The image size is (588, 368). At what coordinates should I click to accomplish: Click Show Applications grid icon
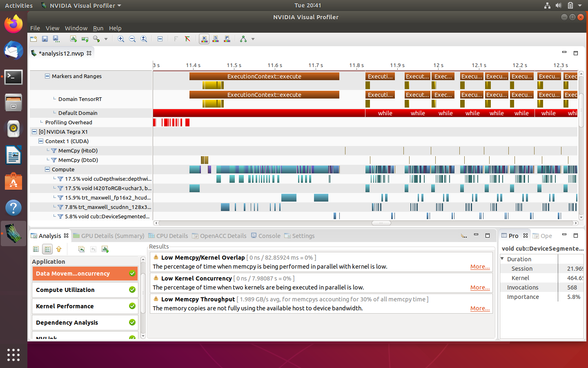tap(13, 355)
